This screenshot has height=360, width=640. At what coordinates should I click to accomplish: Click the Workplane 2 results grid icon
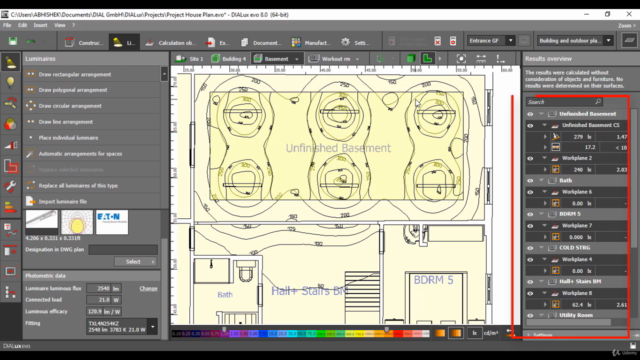(x=556, y=169)
